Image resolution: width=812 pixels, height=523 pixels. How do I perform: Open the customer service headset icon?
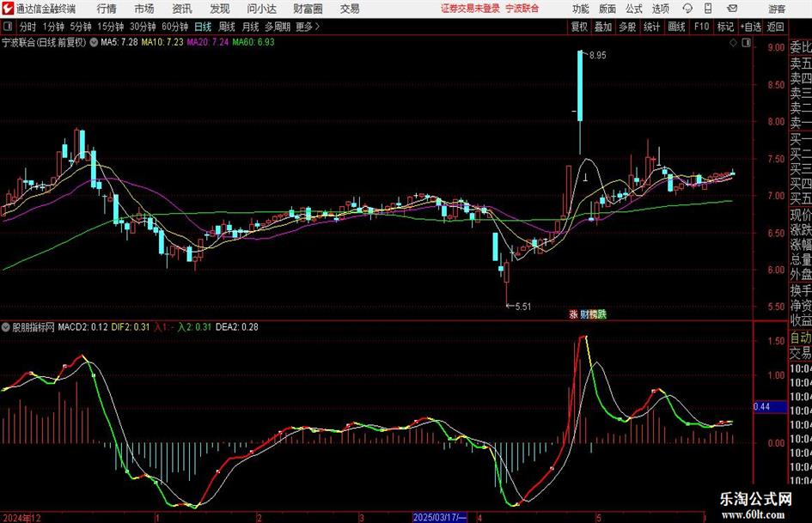[x=687, y=9]
